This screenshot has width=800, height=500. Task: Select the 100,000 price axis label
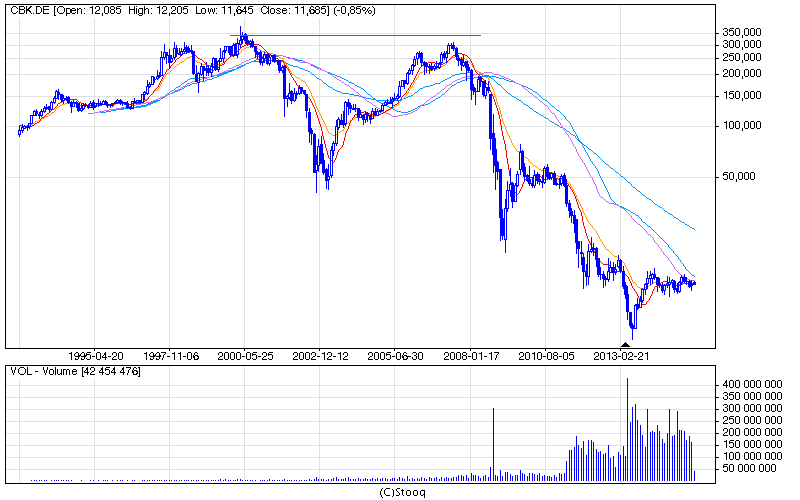pyautogui.click(x=741, y=126)
